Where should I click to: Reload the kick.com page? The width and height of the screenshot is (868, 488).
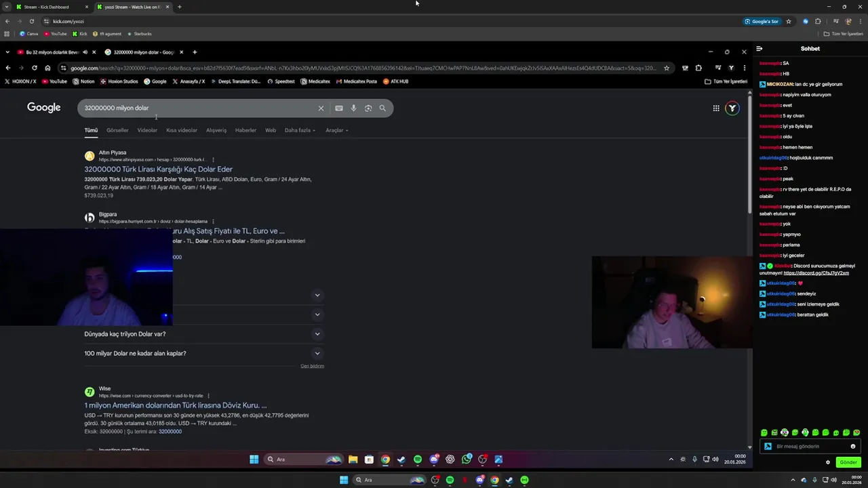[31, 21]
